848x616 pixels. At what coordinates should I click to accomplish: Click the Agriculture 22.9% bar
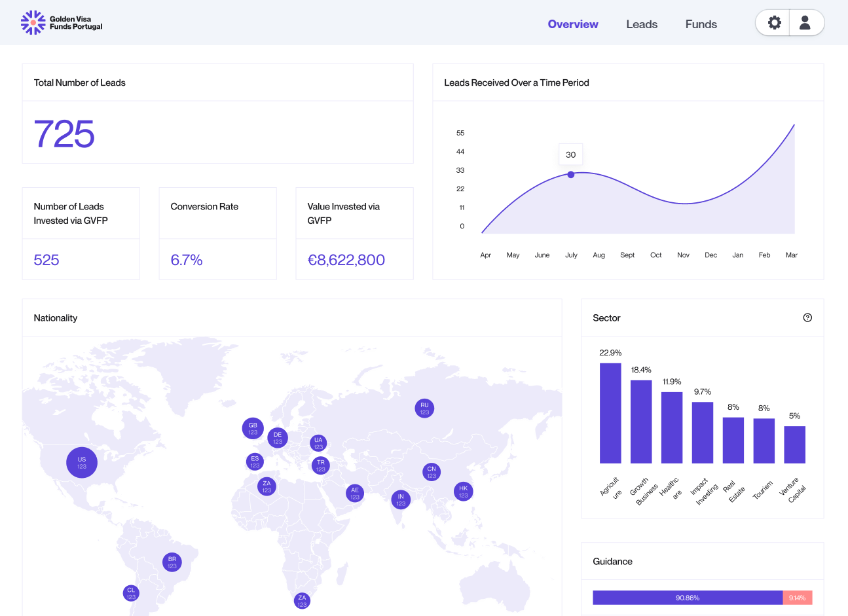pos(610,413)
